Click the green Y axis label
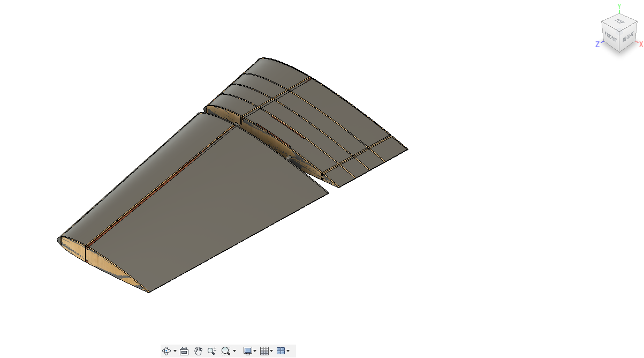The width and height of the screenshot is (644, 358). point(619,7)
